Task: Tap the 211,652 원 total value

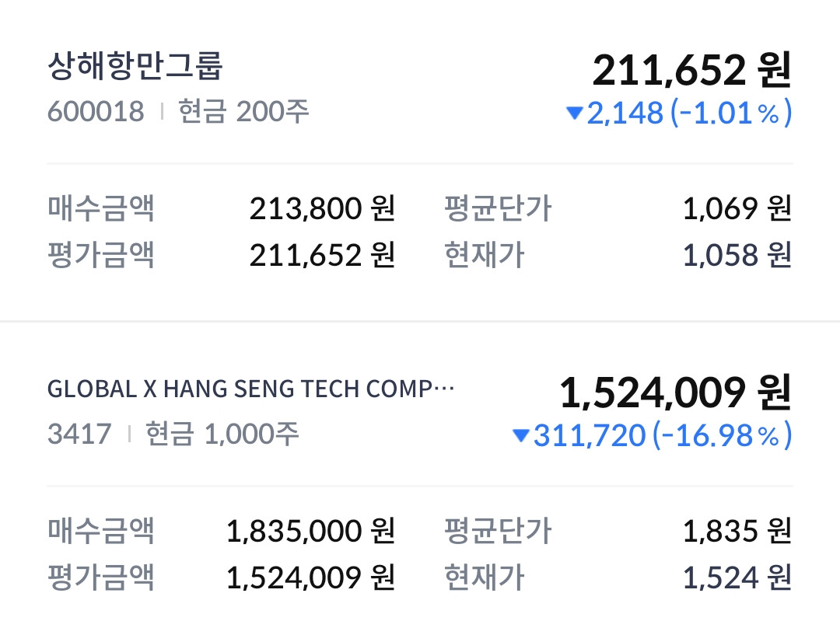Action: pyautogui.click(x=691, y=70)
